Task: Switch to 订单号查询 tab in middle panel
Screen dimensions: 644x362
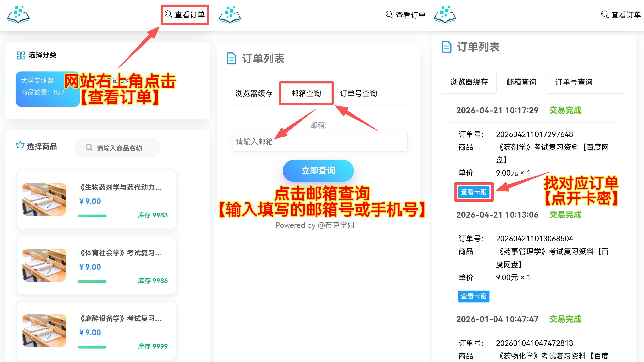Action: tap(358, 93)
